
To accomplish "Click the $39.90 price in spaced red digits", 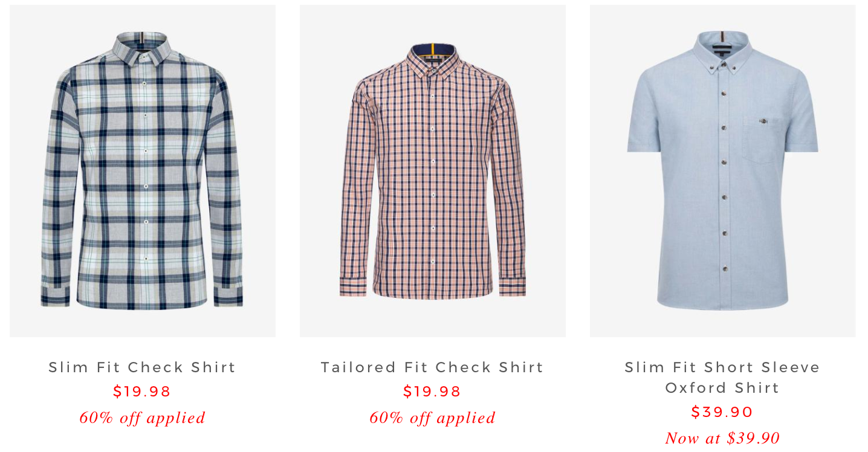I will tap(723, 412).
